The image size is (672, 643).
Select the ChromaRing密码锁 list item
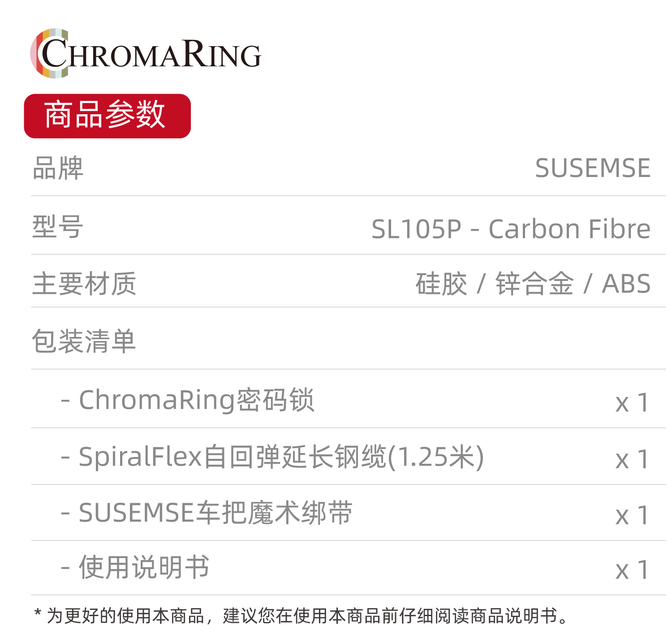[187, 400]
